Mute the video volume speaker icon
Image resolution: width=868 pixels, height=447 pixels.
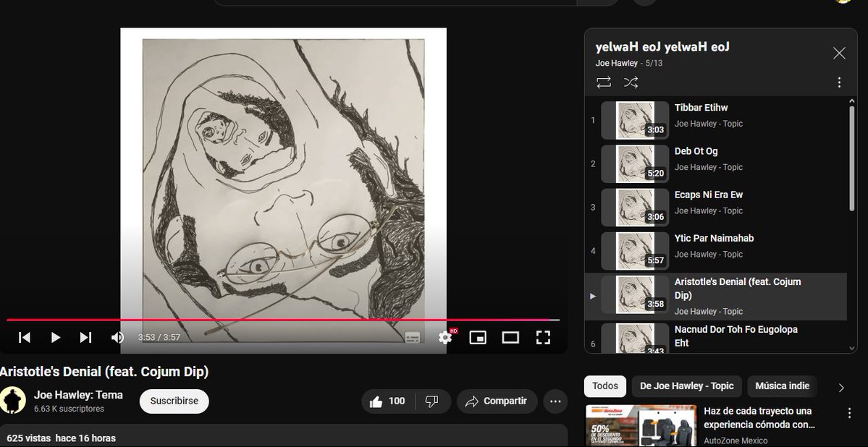coord(117,338)
